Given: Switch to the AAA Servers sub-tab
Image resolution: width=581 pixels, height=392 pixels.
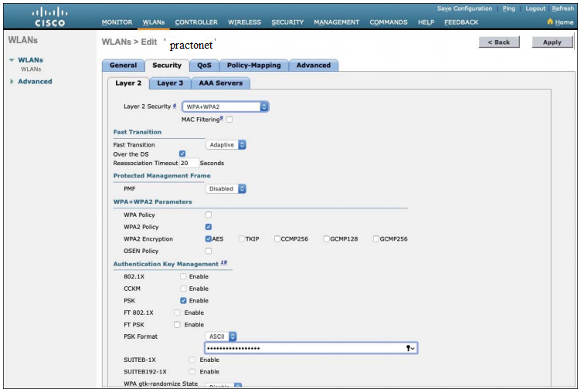Looking at the screenshot, I should [x=221, y=83].
